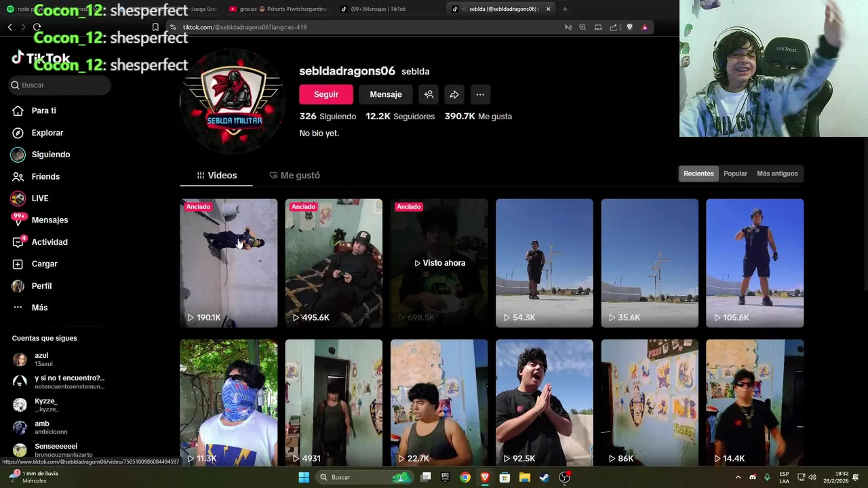Open the video with 86K views

pyautogui.click(x=650, y=403)
